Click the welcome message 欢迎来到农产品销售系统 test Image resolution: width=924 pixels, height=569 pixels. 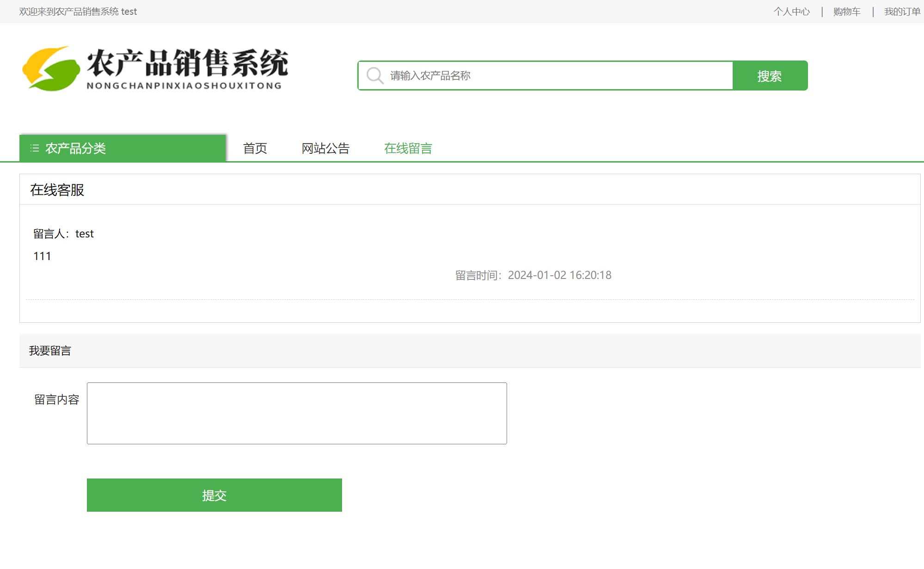[78, 11]
